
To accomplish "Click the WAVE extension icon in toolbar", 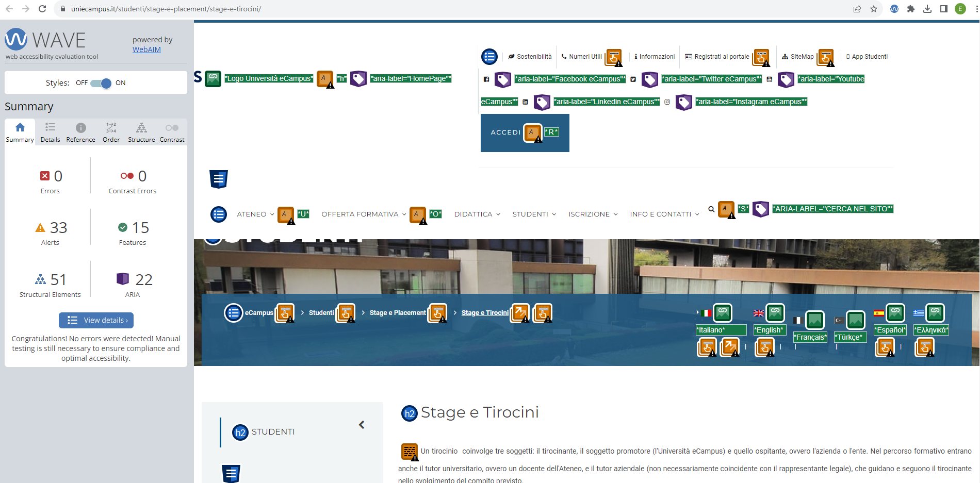I will point(894,9).
